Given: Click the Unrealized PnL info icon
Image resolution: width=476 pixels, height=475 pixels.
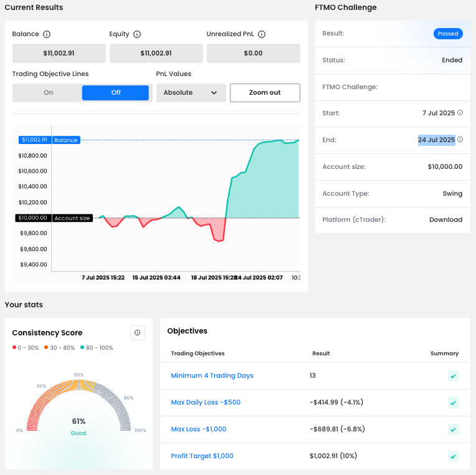Looking at the screenshot, I should (262, 34).
